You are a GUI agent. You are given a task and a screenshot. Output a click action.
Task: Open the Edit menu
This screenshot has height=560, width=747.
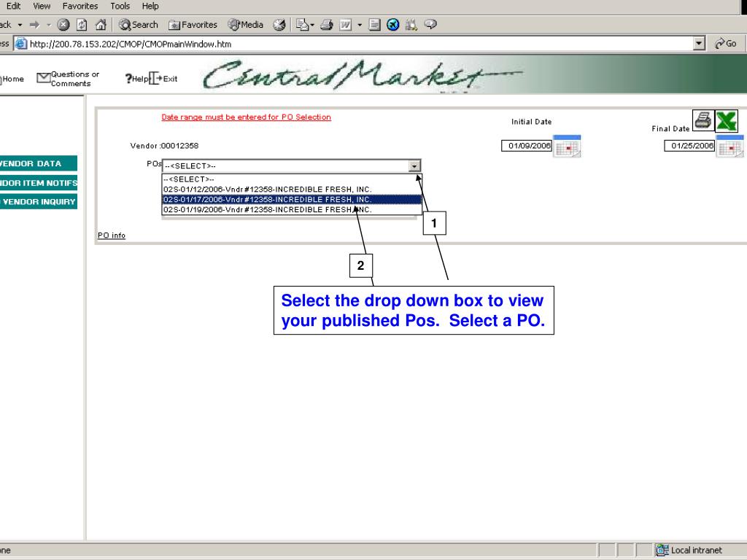pyautogui.click(x=13, y=6)
